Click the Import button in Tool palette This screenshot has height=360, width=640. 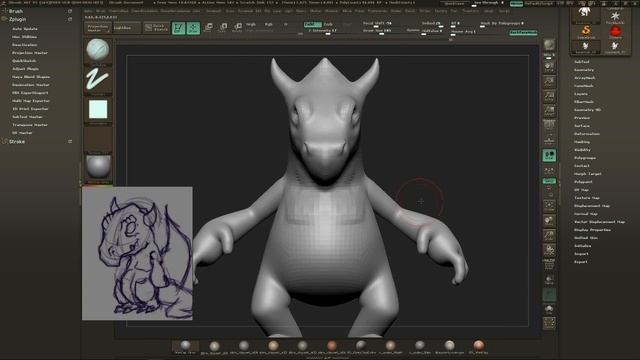point(581,253)
